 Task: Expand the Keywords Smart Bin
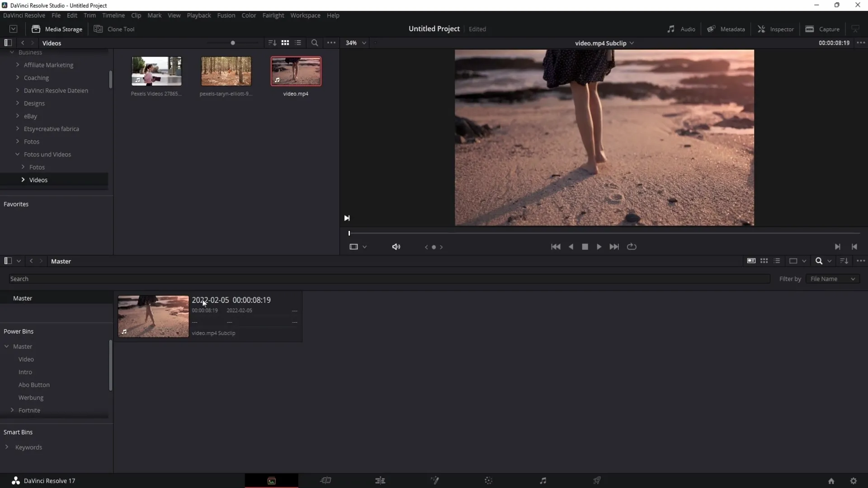[x=7, y=447]
